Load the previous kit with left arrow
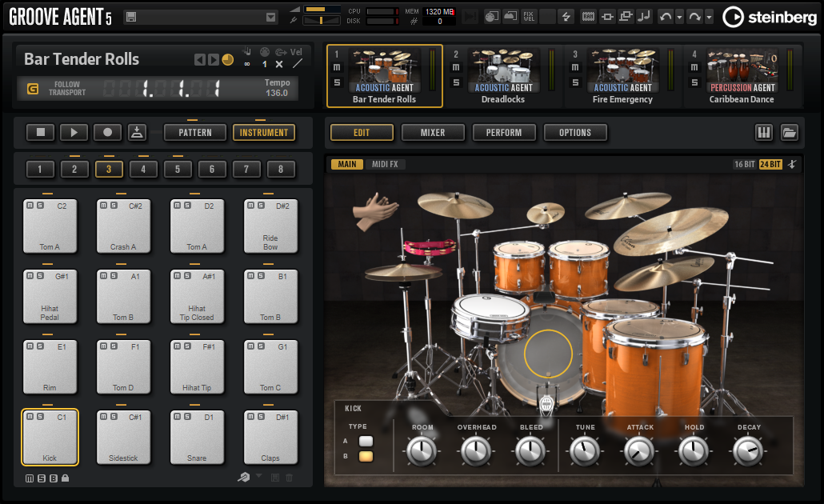Screen dimensions: 824x504 pyautogui.click(x=199, y=59)
